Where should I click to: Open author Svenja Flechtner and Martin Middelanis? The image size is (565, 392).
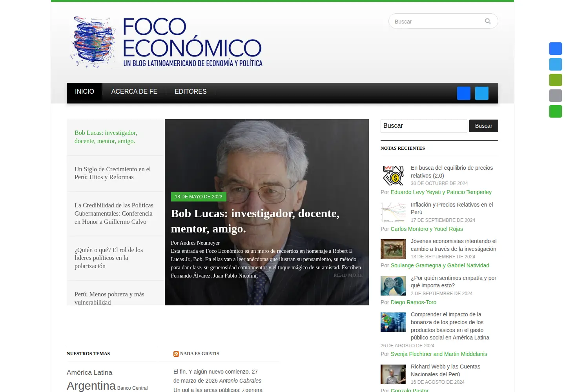pos(439,354)
